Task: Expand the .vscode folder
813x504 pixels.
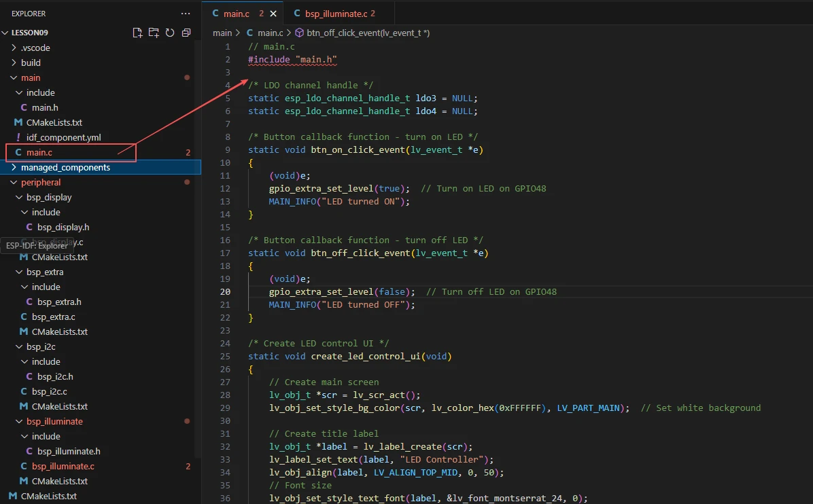Action: 34,48
